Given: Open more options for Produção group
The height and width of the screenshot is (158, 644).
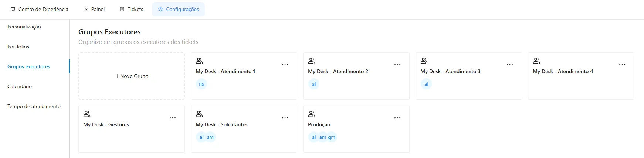Looking at the screenshot, I should (397, 118).
